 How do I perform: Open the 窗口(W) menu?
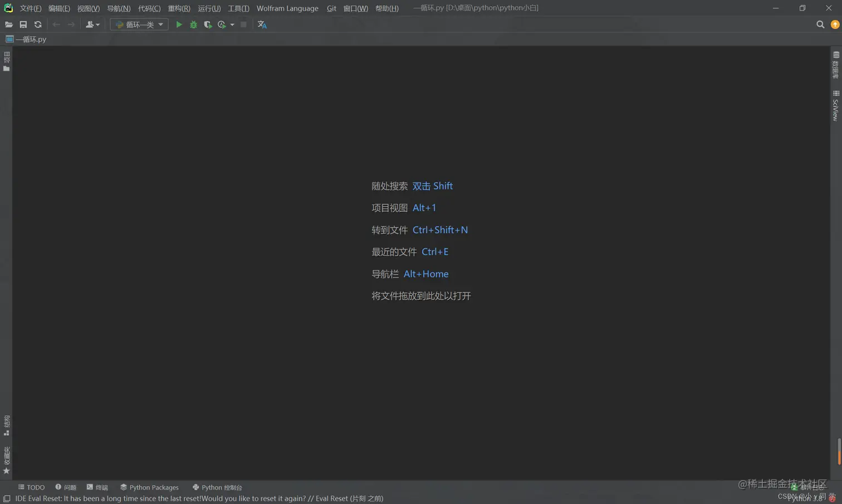(x=355, y=8)
